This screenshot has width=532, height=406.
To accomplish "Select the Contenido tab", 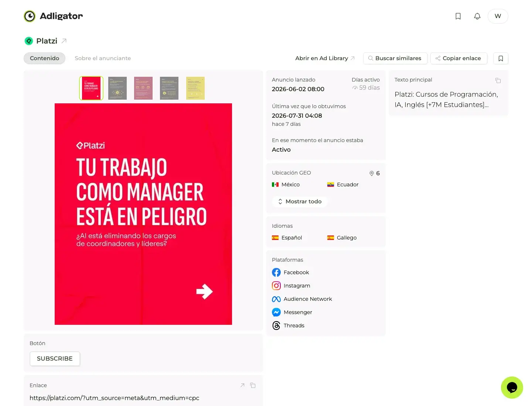I will pyautogui.click(x=44, y=58).
